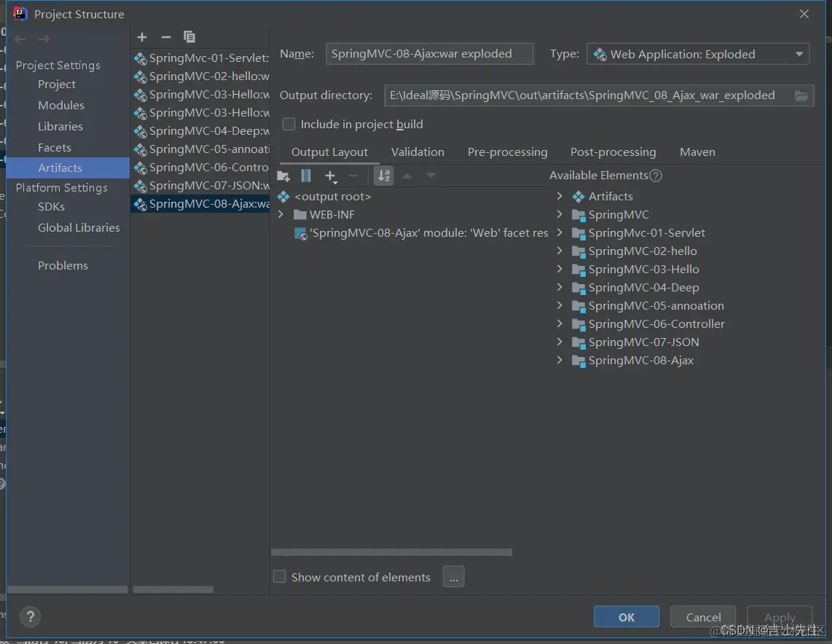The width and height of the screenshot is (832, 644).
Task: Select SpringMvc-01-Servlet artifact in list
Action: coord(200,58)
